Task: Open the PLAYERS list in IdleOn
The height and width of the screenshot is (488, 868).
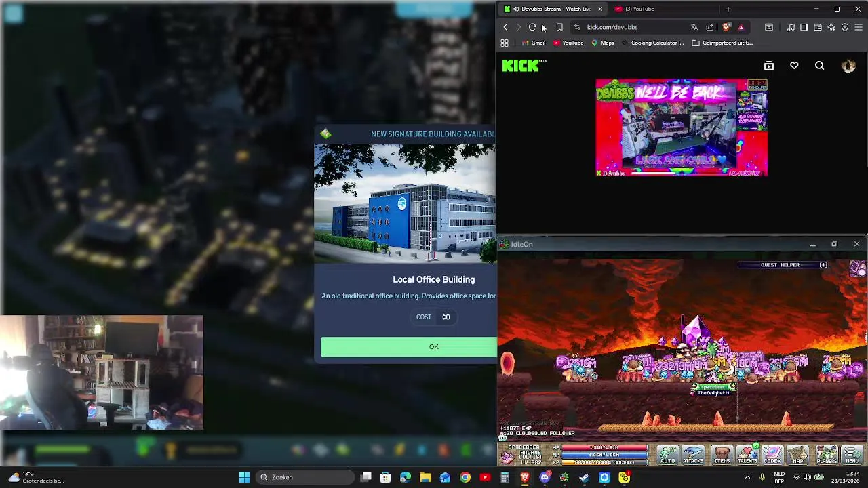Action: pos(827,454)
